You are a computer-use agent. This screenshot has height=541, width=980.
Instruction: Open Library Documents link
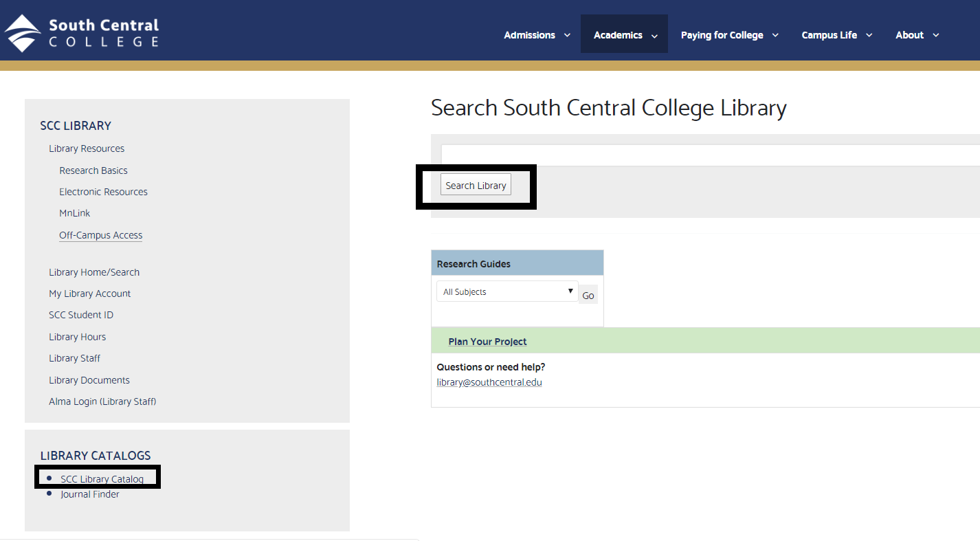click(89, 380)
